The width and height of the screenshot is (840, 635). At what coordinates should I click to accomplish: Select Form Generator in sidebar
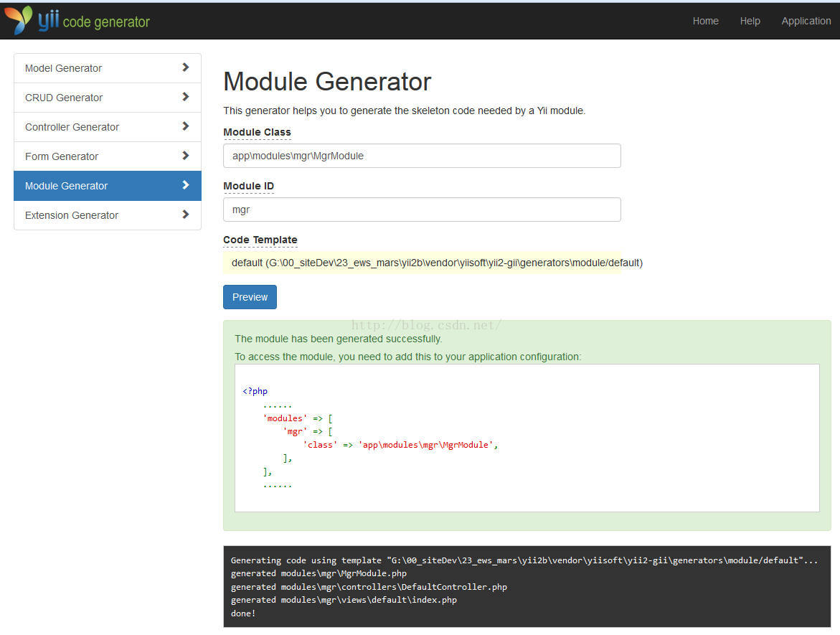(107, 156)
